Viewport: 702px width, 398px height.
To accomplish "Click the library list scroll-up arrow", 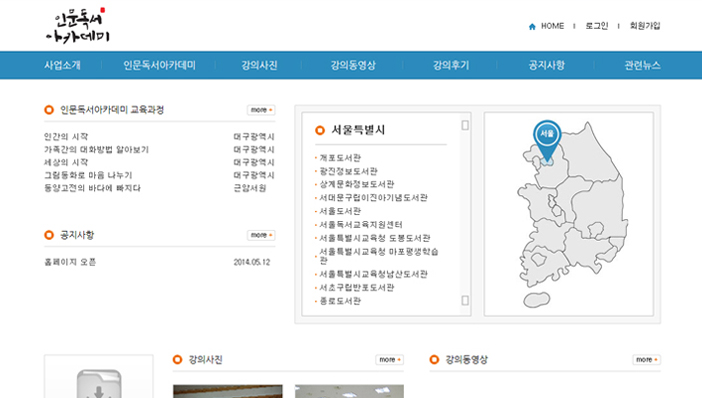I will coord(465,125).
